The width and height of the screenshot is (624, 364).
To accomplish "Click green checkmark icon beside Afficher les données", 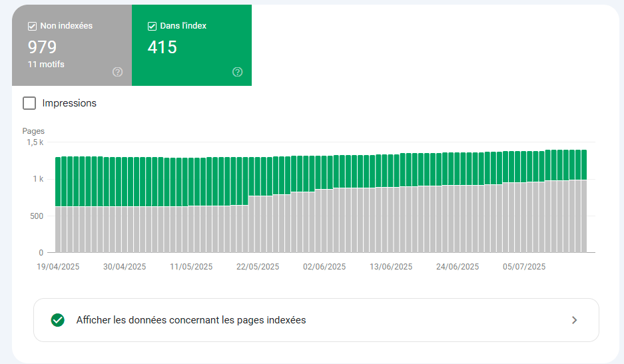I will click(58, 320).
